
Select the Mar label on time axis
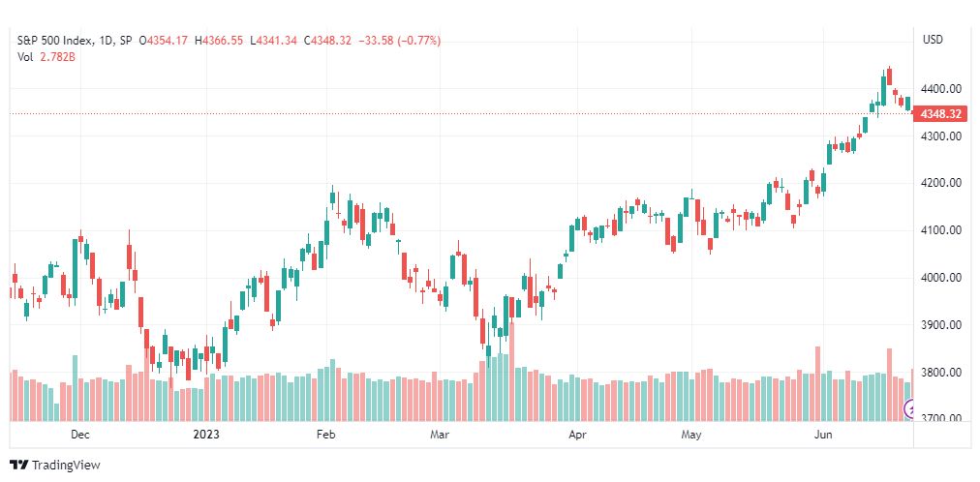(440, 435)
